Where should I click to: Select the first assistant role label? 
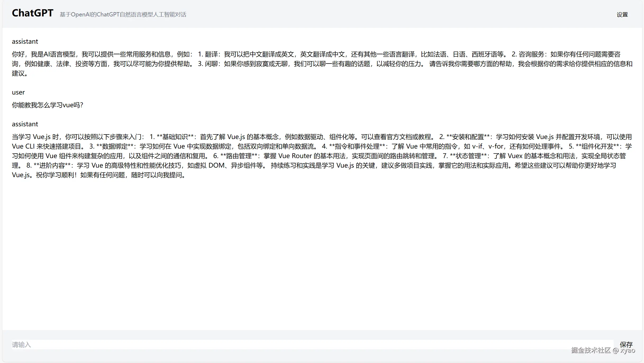tap(25, 41)
